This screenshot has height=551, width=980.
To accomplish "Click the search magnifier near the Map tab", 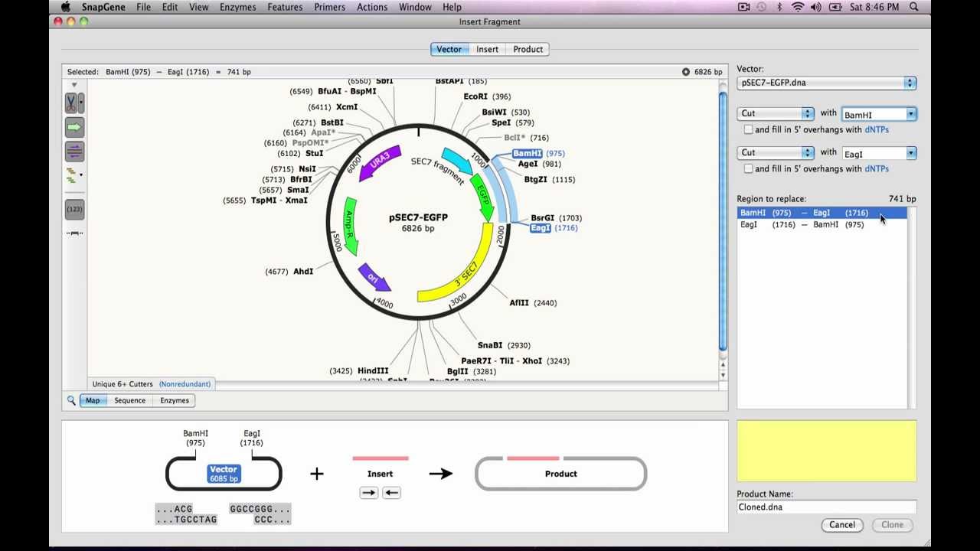I will coord(71,399).
